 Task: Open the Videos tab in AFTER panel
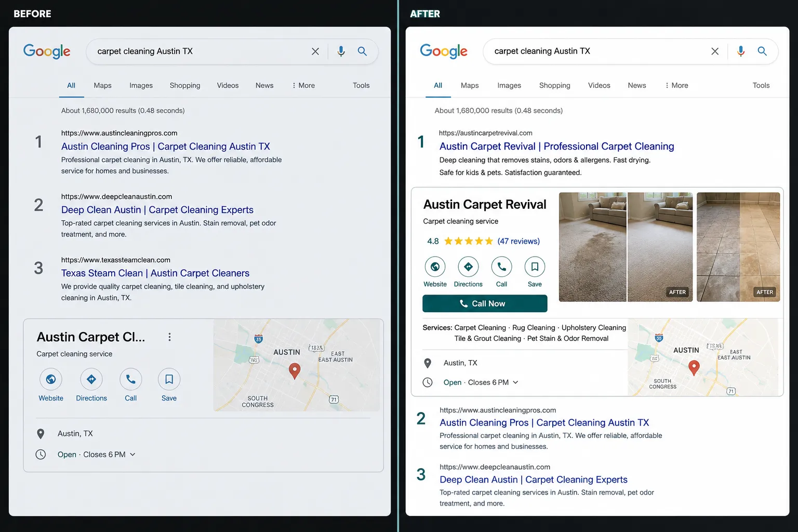tap(599, 85)
